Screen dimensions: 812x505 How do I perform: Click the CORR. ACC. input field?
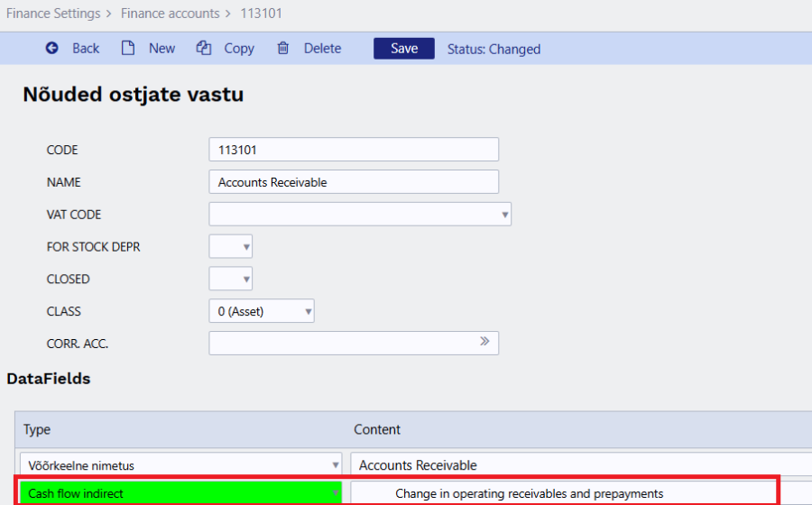343,343
